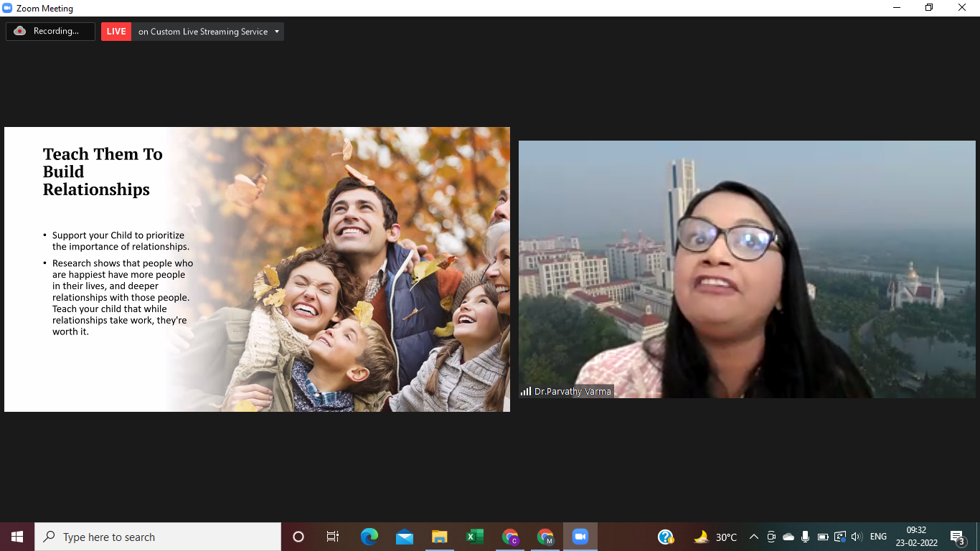
Task: Show hidden system tray icons
Action: click(754, 537)
